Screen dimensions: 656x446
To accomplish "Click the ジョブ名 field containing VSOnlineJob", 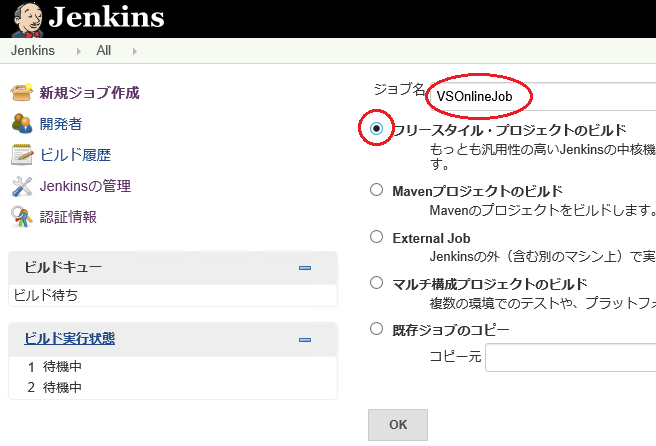I will (x=543, y=97).
